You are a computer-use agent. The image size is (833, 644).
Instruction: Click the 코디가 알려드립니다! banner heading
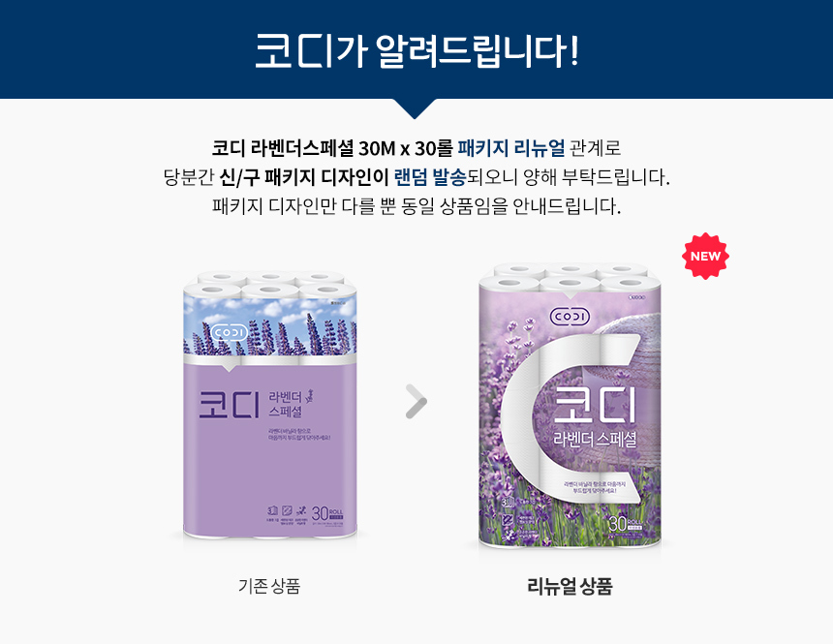(x=416, y=51)
